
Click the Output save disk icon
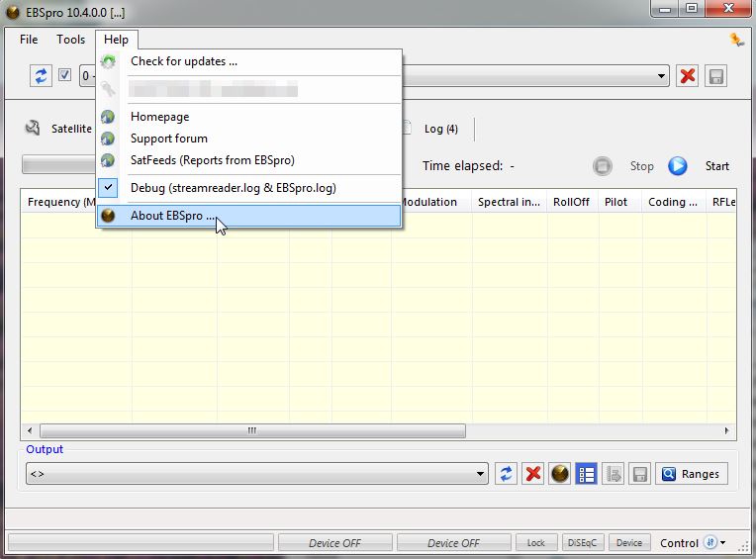(x=640, y=474)
